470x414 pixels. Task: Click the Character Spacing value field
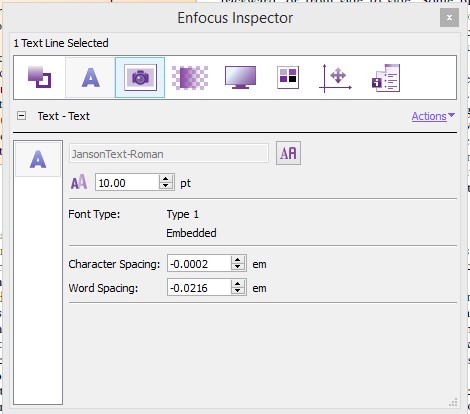[199, 263]
